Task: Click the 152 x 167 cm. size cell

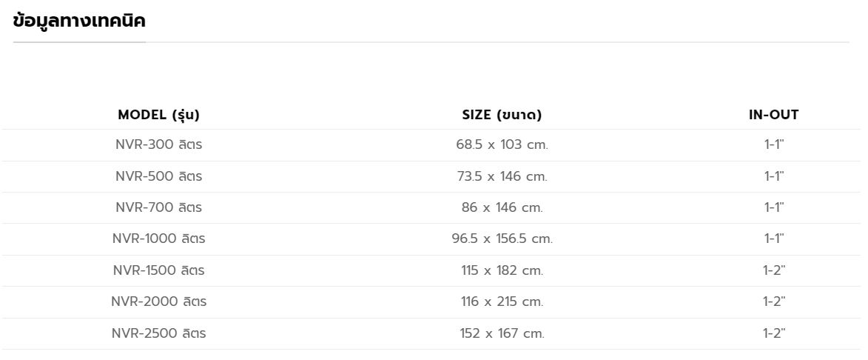Action: click(502, 333)
